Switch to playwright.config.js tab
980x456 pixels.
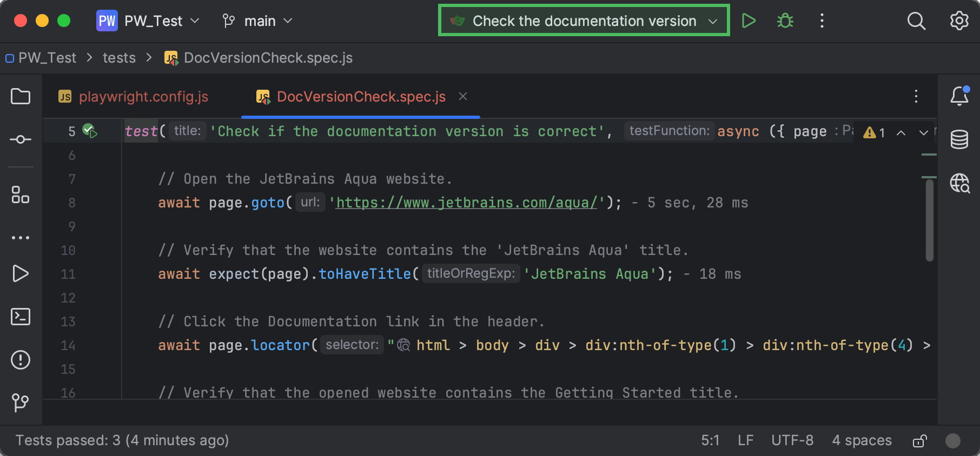[x=134, y=97]
